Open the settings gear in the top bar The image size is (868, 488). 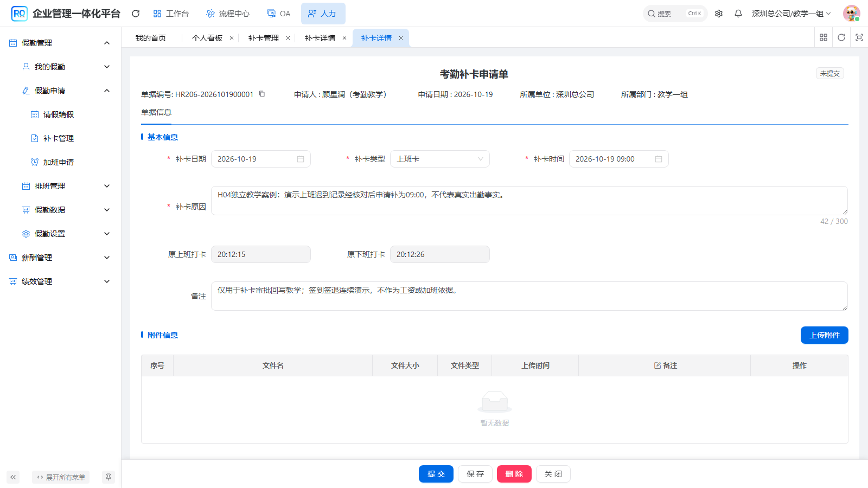(719, 14)
